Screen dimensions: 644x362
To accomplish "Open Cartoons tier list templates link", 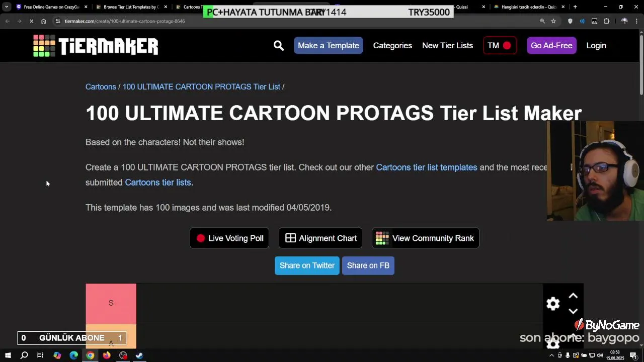I will [427, 167].
